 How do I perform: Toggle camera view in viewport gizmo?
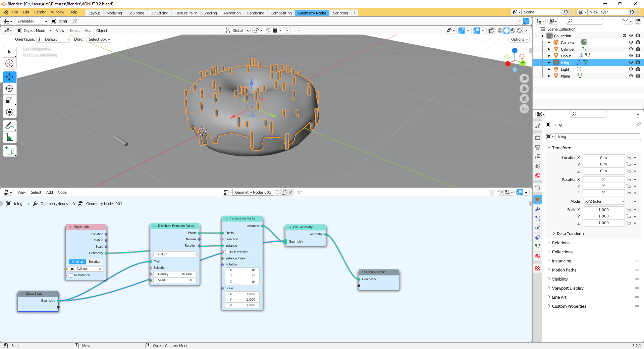[x=524, y=99]
